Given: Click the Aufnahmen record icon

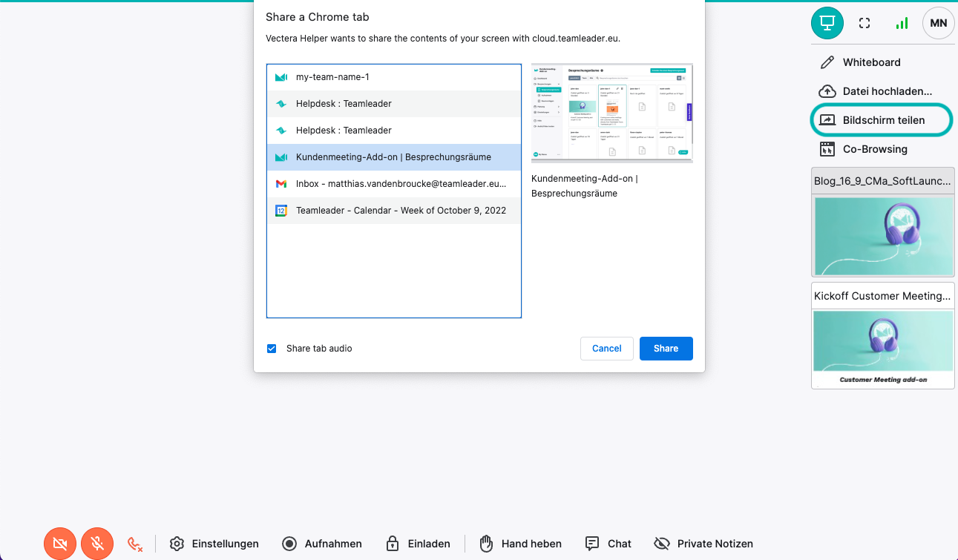Looking at the screenshot, I should (x=289, y=544).
